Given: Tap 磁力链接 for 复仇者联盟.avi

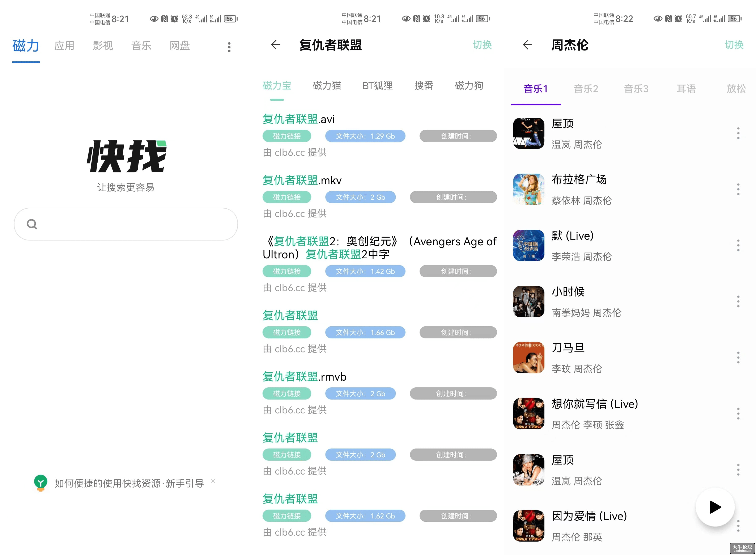Looking at the screenshot, I should point(287,136).
